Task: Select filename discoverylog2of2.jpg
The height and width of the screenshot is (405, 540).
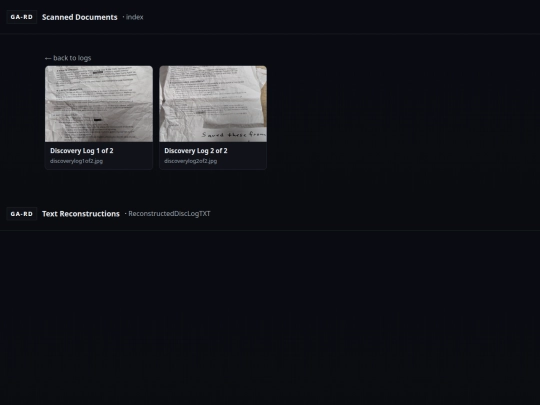Action: [x=190, y=161]
